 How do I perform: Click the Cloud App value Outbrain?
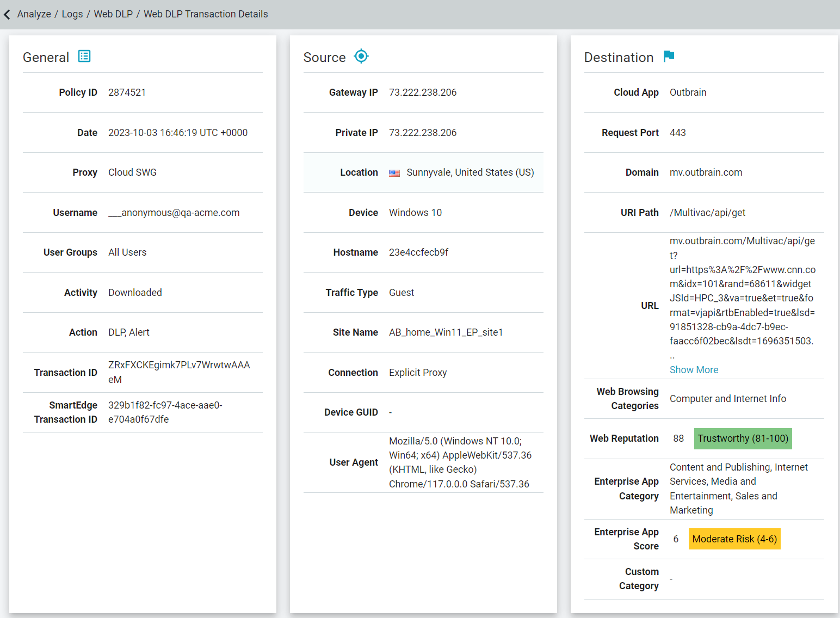click(688, 92)
